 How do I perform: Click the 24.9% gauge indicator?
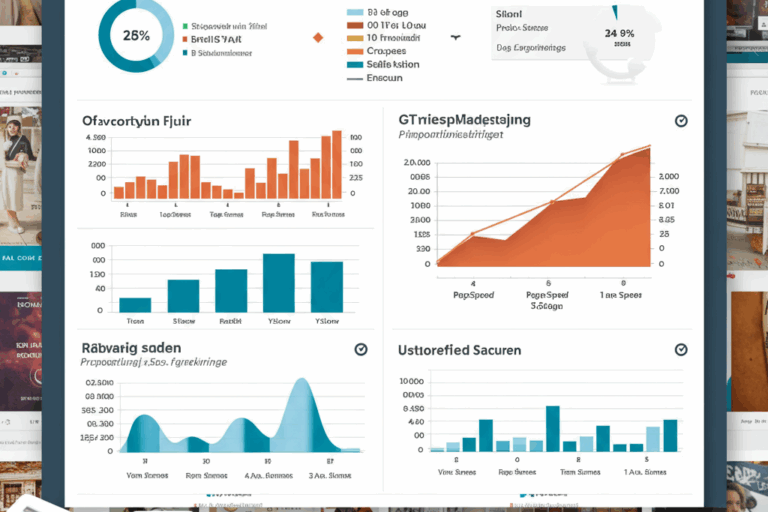click(x=614, y=33)
